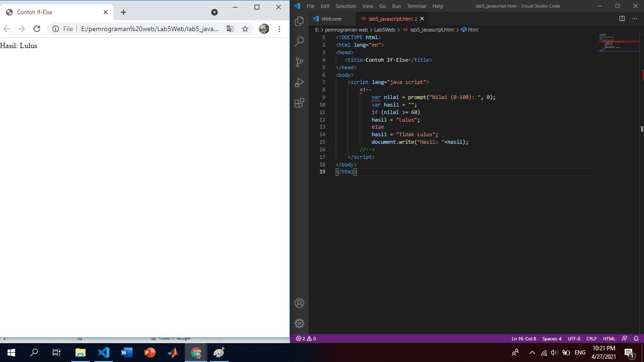Open the Source Control panel
644x362 pixels.
point(299,62)
